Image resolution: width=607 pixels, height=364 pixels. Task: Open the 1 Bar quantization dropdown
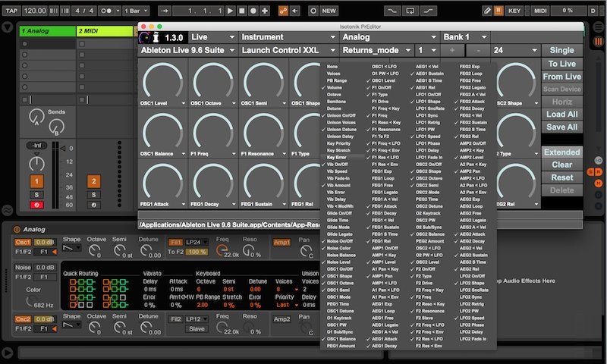tap(136, 11)
